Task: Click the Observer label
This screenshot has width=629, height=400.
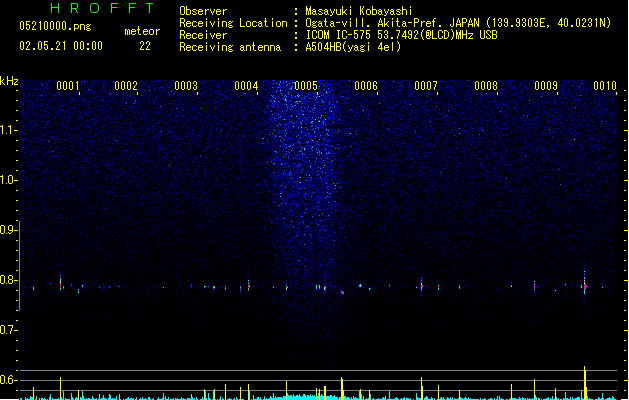Action: click(203, 11)
